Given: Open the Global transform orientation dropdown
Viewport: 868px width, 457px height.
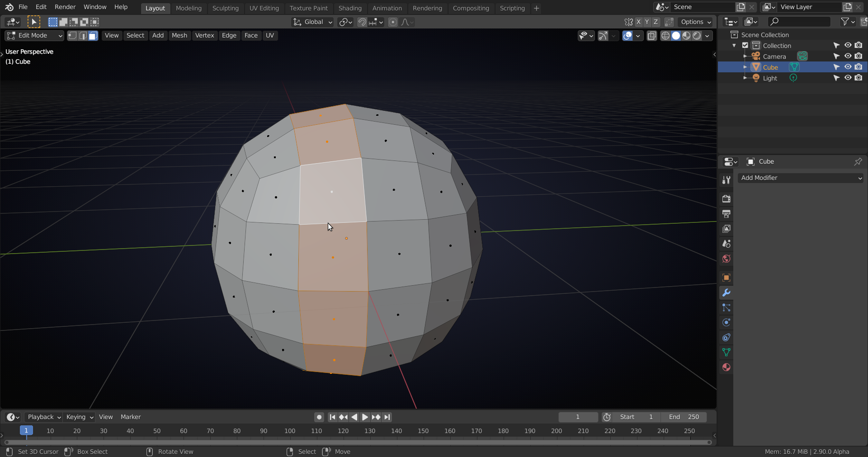Looking at the screenshot, I should coord(312,22).
